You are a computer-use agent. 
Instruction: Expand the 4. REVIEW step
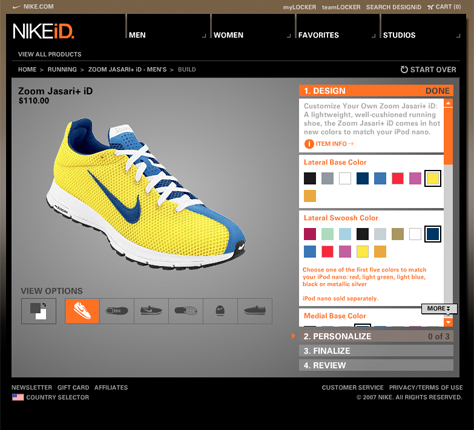coord(376,365)
